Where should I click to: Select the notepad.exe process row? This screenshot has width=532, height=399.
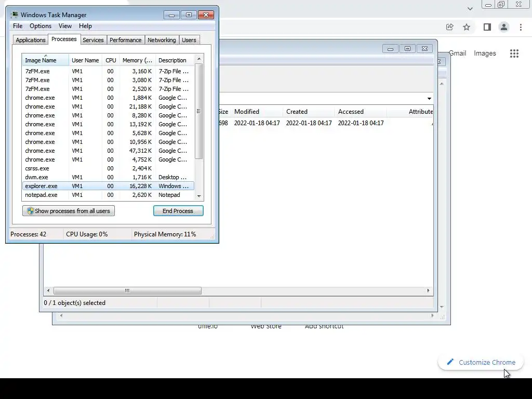click(108, 195)
